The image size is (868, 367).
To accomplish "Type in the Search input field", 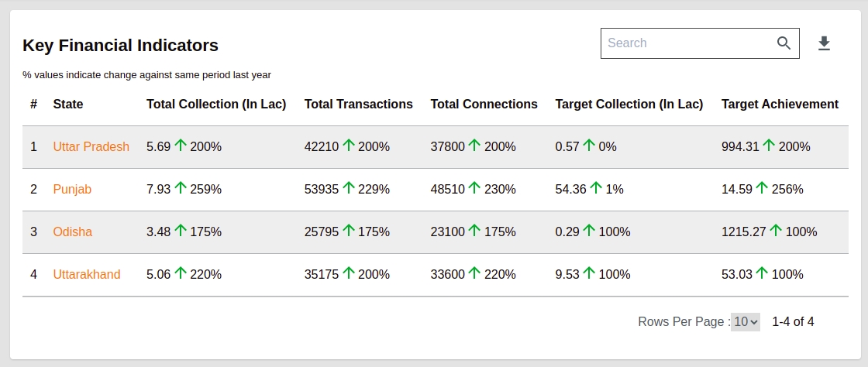I will click(x=688, y=43).
